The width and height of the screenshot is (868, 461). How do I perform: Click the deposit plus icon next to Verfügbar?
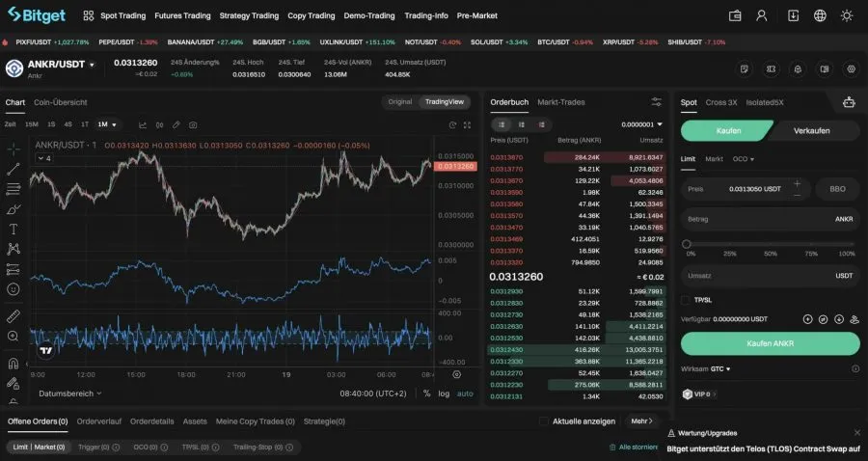pyautogui.click(x=807, y=319)
